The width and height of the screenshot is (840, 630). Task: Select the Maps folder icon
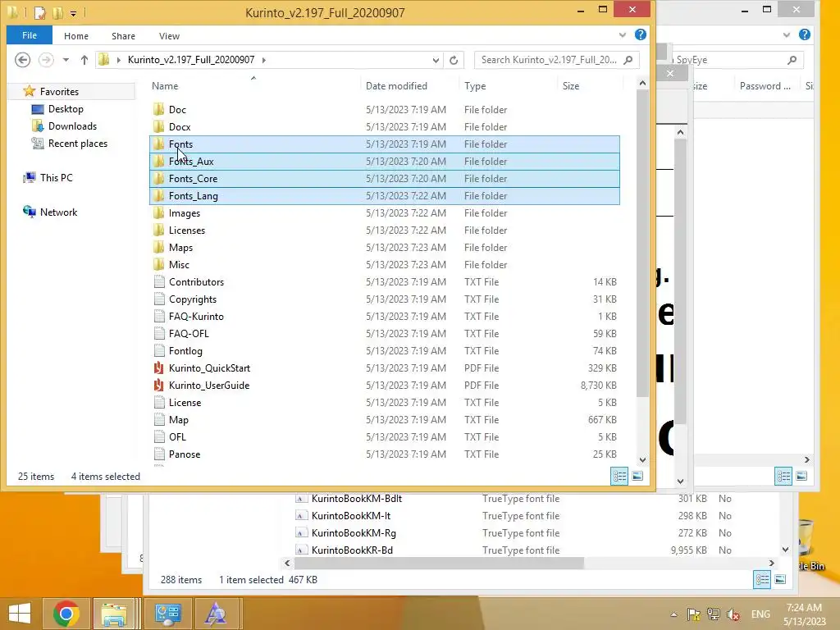(x=158, y=247)
